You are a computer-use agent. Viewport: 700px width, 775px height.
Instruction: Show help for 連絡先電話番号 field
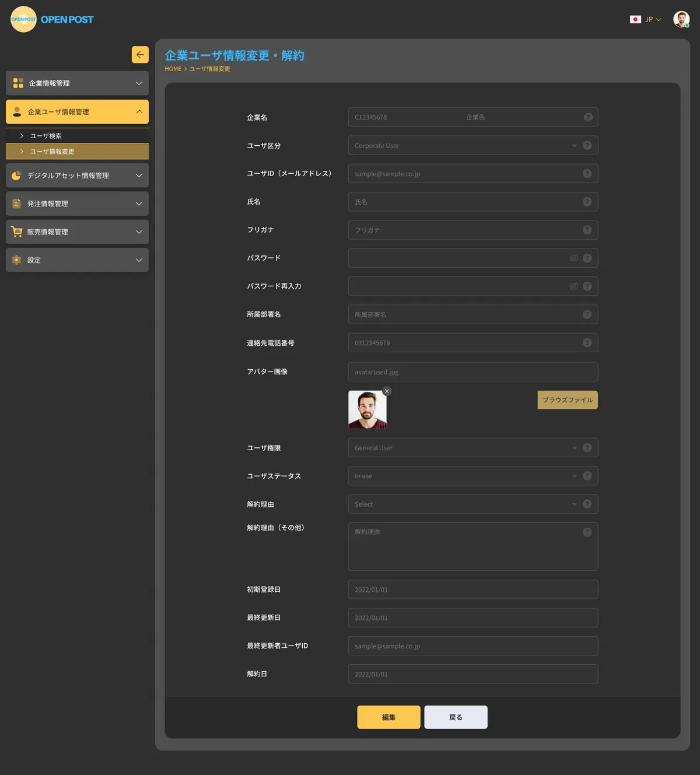pos(587,343)
